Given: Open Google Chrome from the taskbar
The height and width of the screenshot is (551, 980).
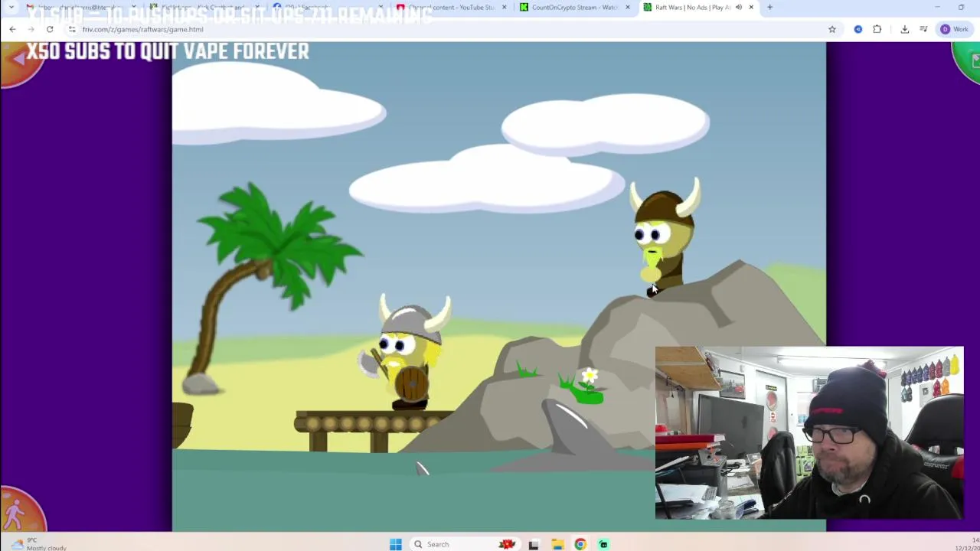Looking at the screenshot, I should (580, 544).
